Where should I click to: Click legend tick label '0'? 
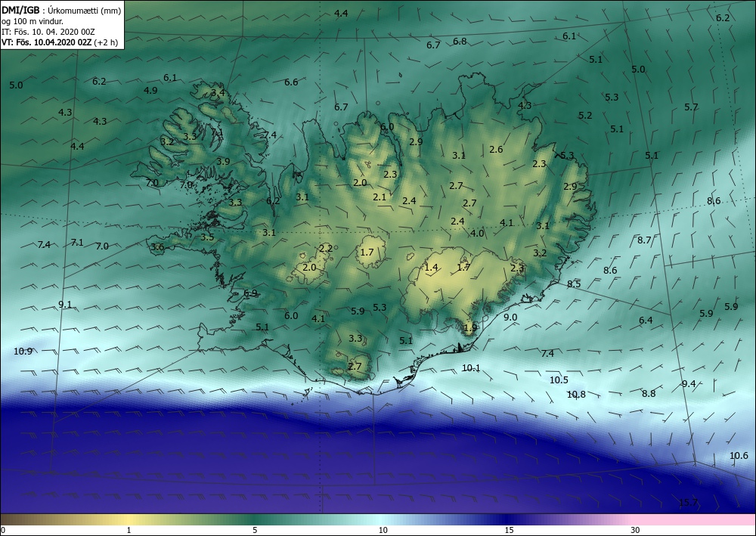[3, 530]
